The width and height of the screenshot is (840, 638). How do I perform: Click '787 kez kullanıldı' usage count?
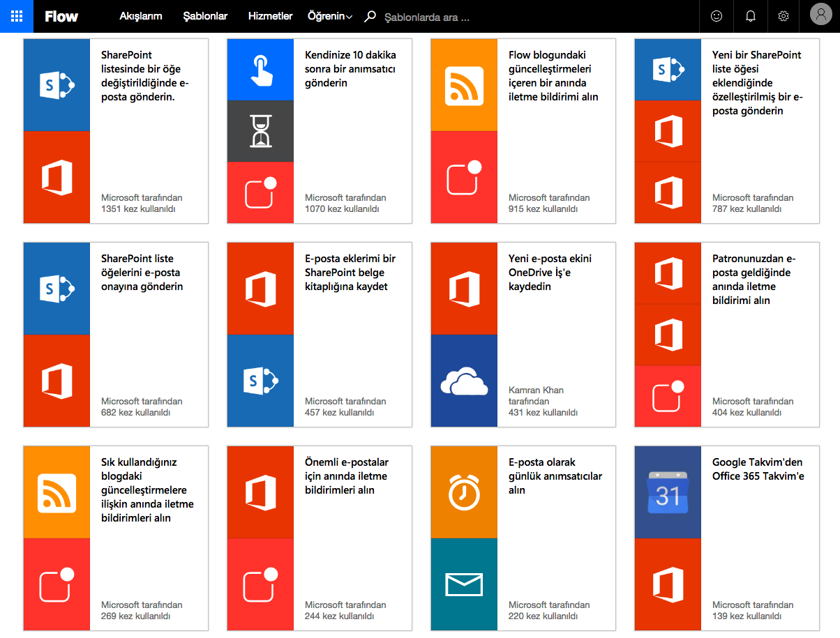point(747,209)
